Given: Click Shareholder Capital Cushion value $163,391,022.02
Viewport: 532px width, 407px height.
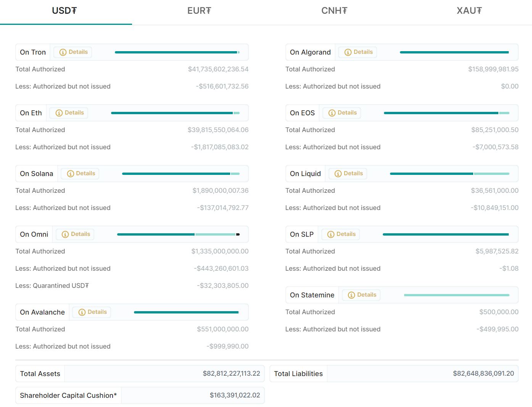Looking at the screenshot, I should [235, 395].
